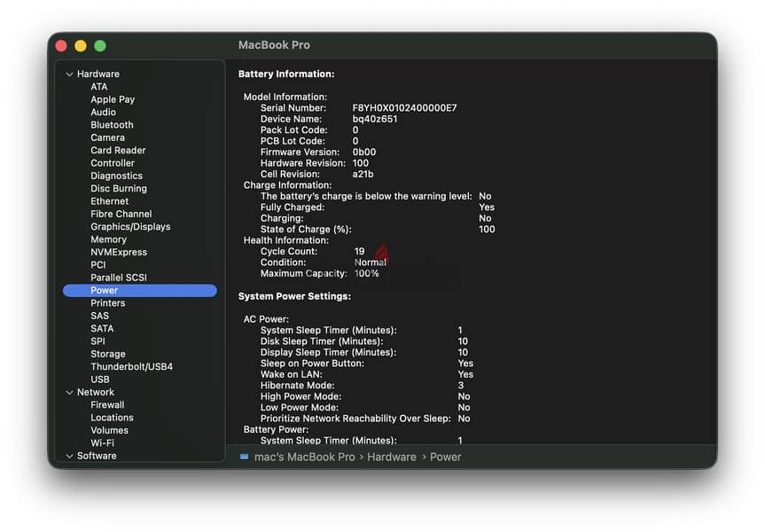Click the Network category label

96,393
